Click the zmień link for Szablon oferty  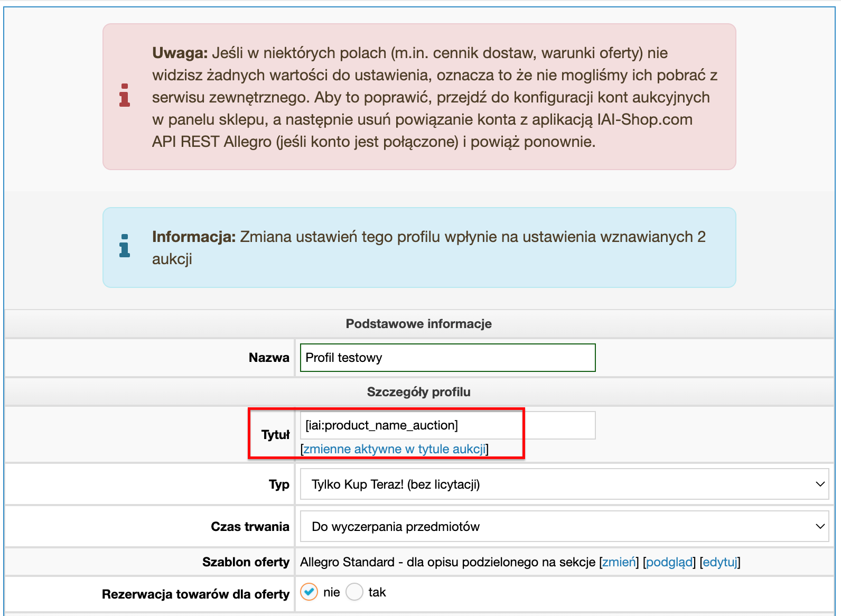[619, 562]
